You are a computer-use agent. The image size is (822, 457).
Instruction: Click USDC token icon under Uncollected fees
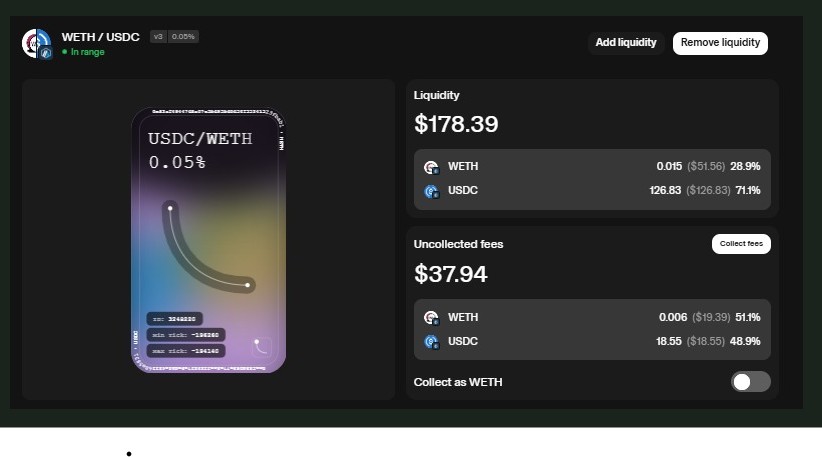coord(431,342)
